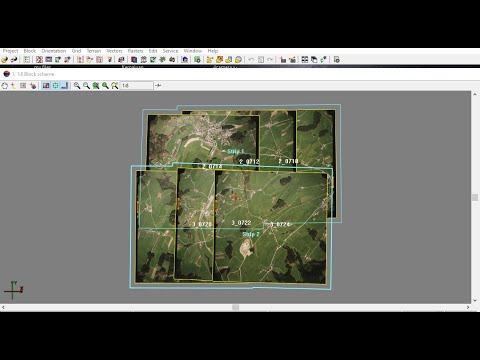480x360 pixels.
Task: Click the yellow-handled magnifier zoom icon
Action: pyautogui.click(x=115, y=86)
